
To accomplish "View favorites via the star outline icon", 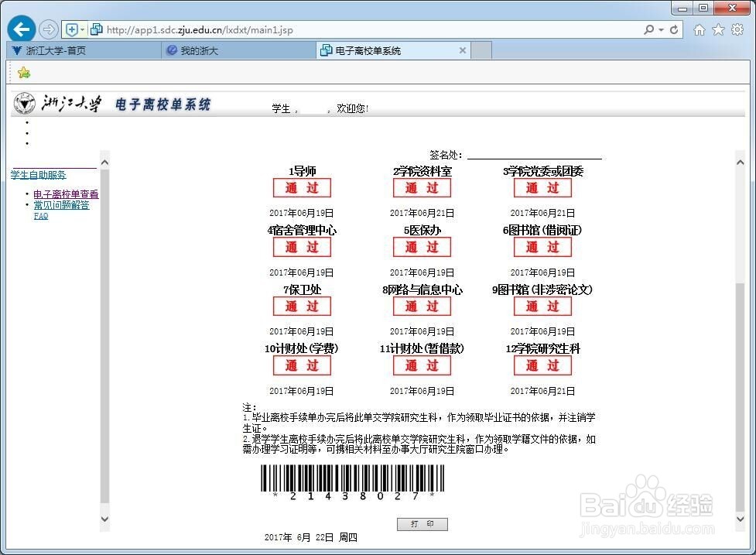I will tap(720, 29).
